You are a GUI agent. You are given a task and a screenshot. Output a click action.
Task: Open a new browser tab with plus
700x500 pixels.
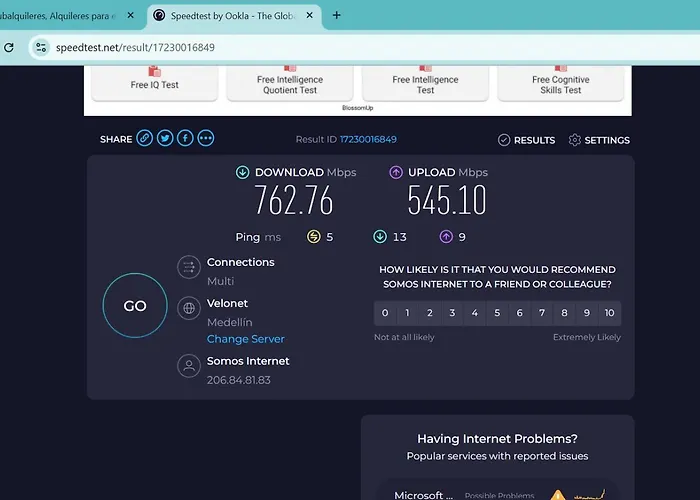pos(337,16)
